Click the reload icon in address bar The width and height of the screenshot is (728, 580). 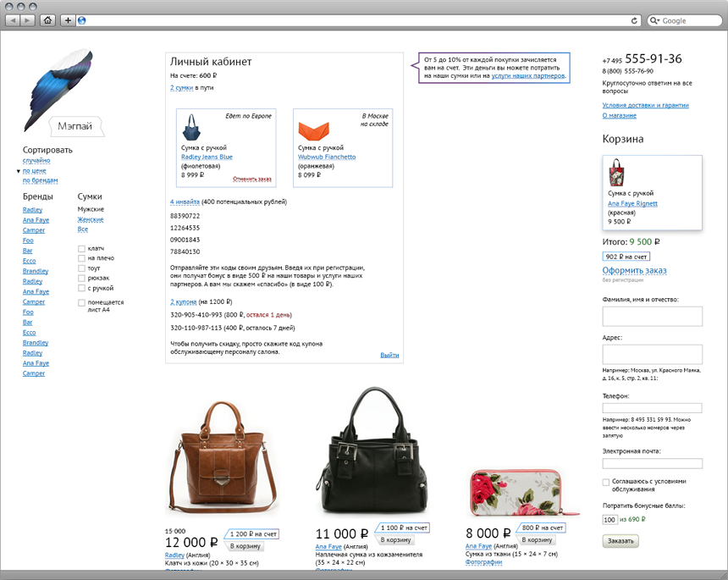pos(634,20)
